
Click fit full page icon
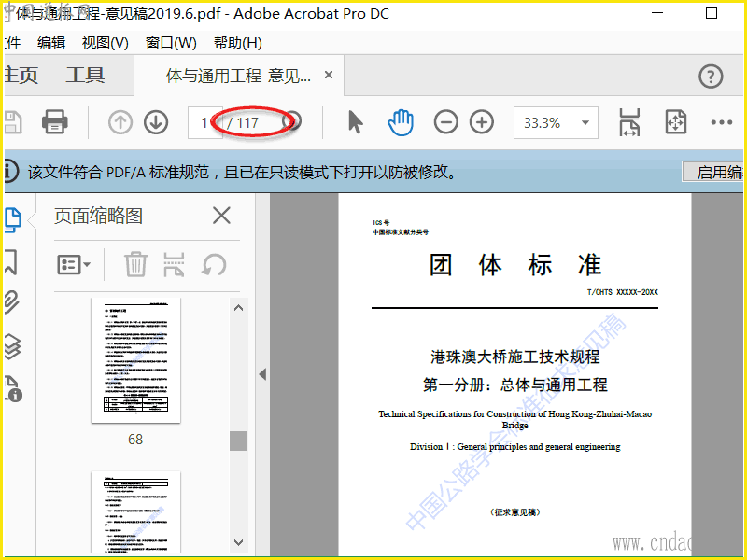tap(675, 122)
